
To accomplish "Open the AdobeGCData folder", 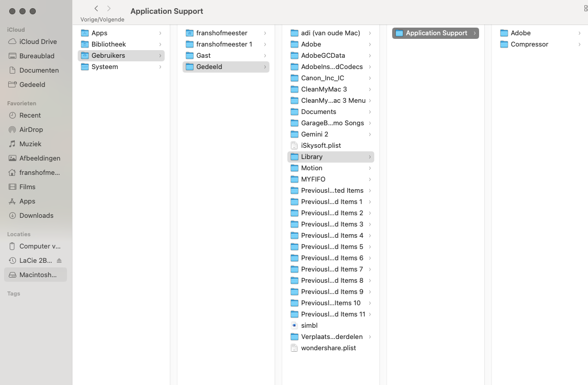I will coord(331,56).
